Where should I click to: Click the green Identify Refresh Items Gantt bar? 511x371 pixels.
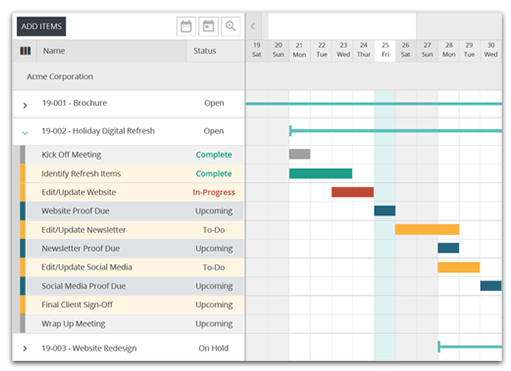321,173
